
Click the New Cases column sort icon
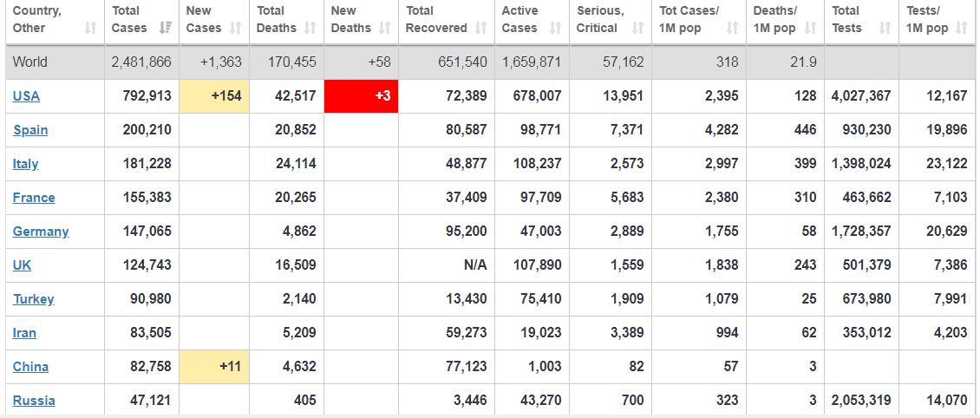click(235, 29)
